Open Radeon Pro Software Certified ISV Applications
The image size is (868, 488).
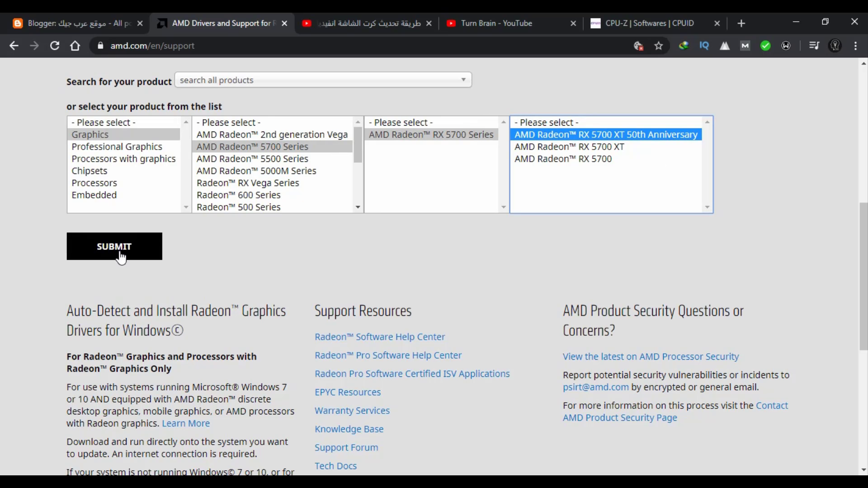[412, 374]
